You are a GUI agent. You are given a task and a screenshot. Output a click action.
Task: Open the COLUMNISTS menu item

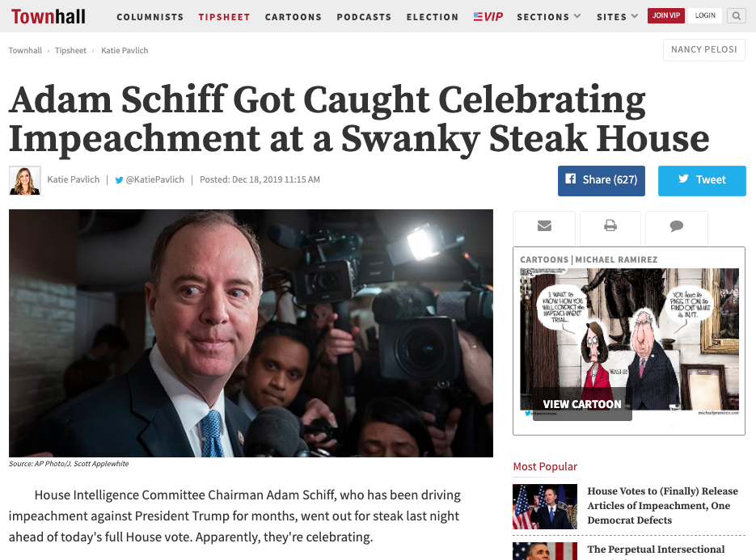tap(150, 16)
